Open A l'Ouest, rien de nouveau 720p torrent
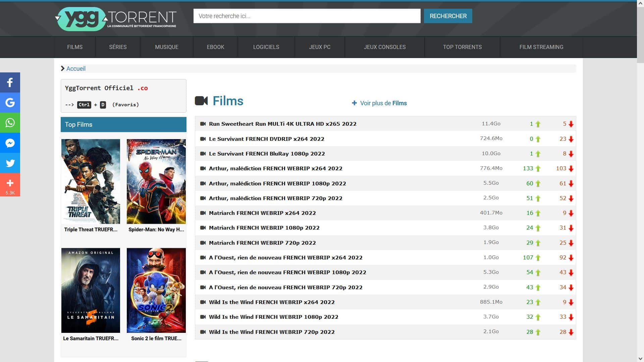This screenshot has height=362, width=644. pyautogui.click(x=286, y=287)
